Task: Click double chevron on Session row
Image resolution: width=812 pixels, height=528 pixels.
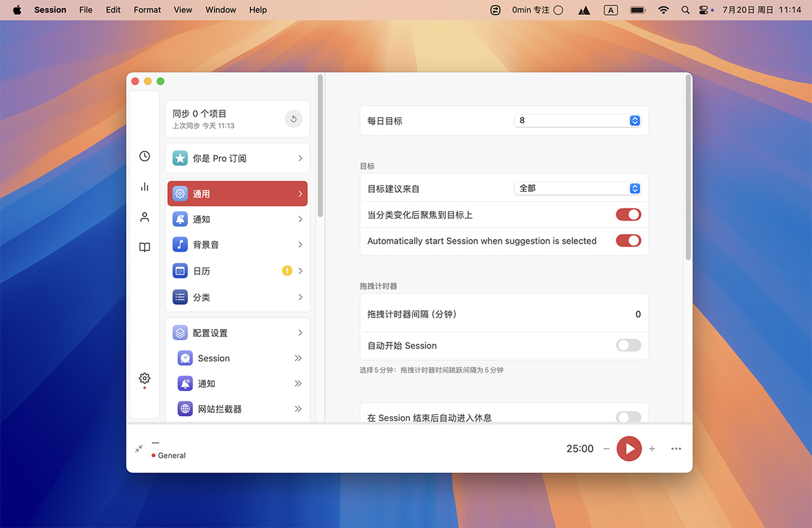Action: tap(298, 358)
